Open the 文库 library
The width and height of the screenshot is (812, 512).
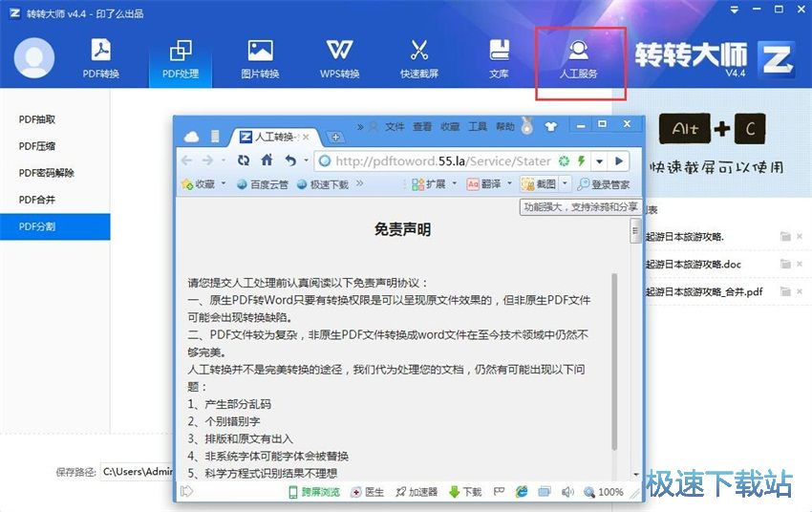pyautogui.click(x=499, y=58)
